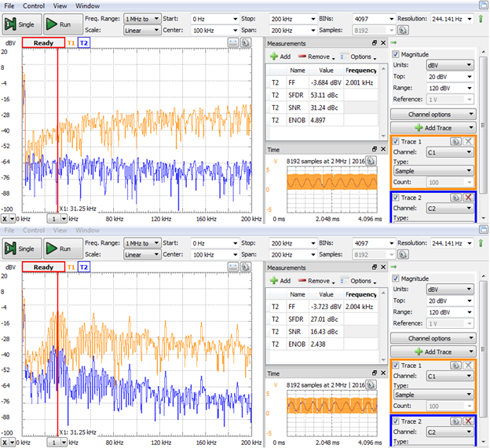Screen dimensions: 490x448
Task: Undock the Time panel in top window
Action: pos(375,149)
